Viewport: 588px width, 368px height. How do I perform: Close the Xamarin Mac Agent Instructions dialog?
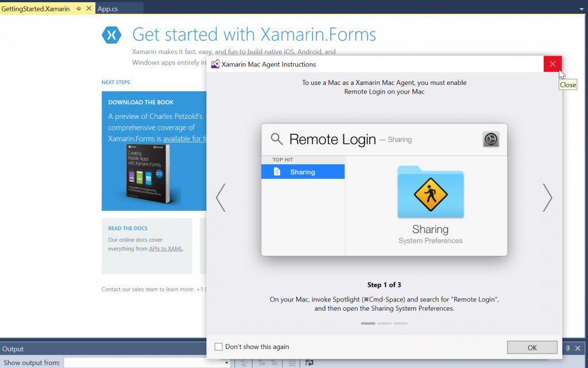(552, 64)
